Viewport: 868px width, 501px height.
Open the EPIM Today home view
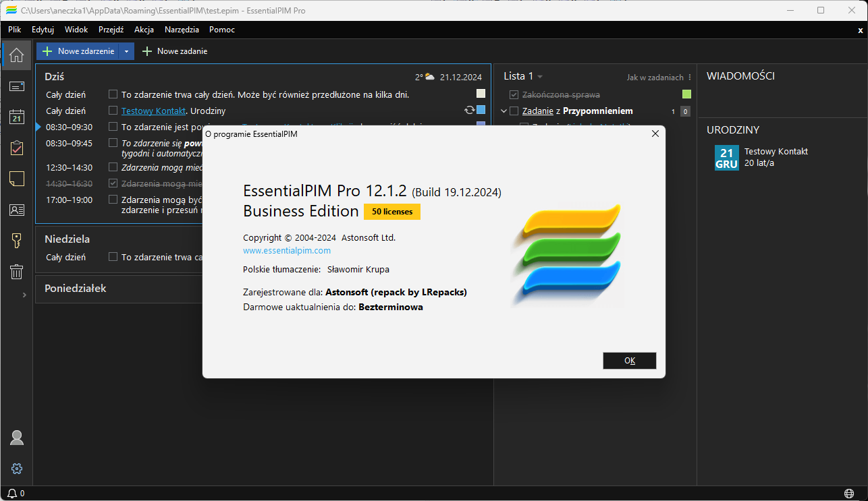[17, 55]
